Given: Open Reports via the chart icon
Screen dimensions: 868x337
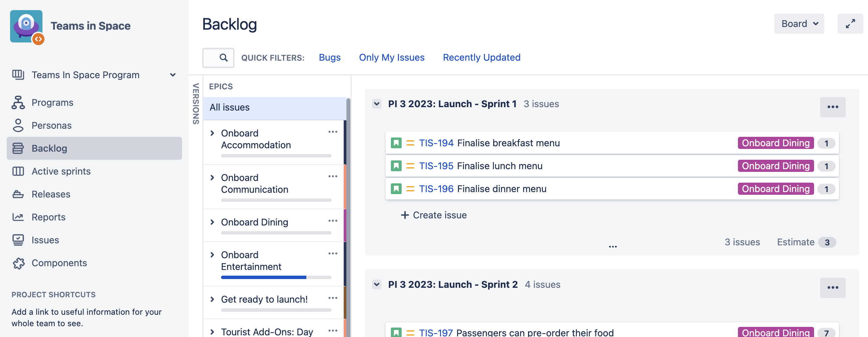Looking at the screenshot, I should 18,217.
